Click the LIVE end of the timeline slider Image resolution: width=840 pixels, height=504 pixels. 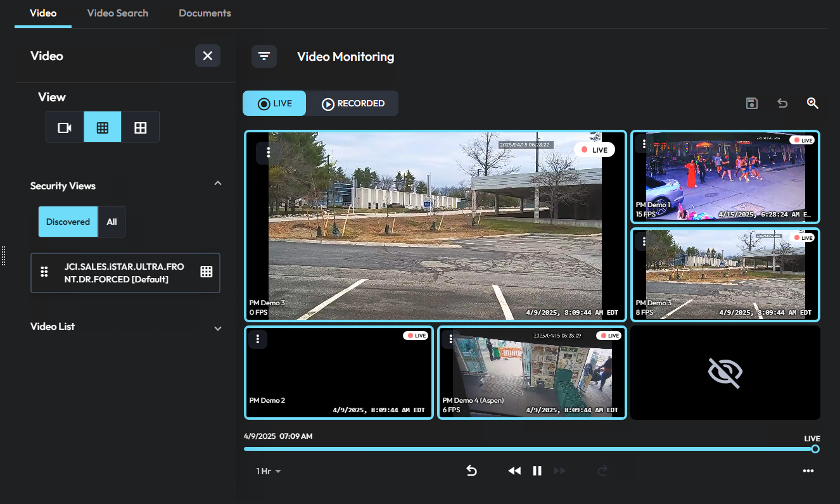coord(815,448)
